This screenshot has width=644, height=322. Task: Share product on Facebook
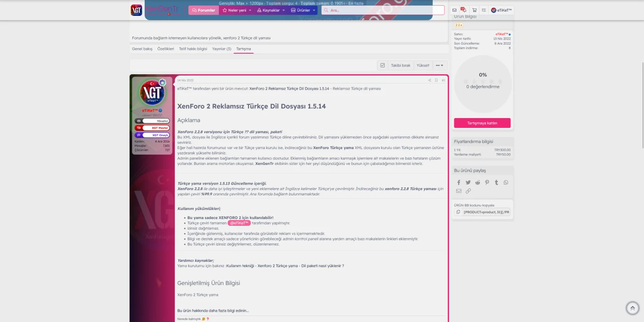[x=459, y=182]
